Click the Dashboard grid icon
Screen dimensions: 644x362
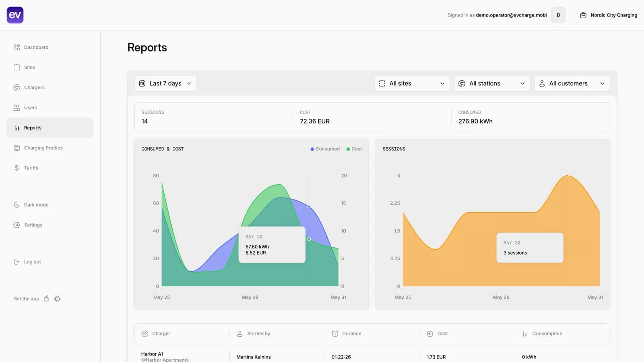pyautogui.click(x=17, y=47)
